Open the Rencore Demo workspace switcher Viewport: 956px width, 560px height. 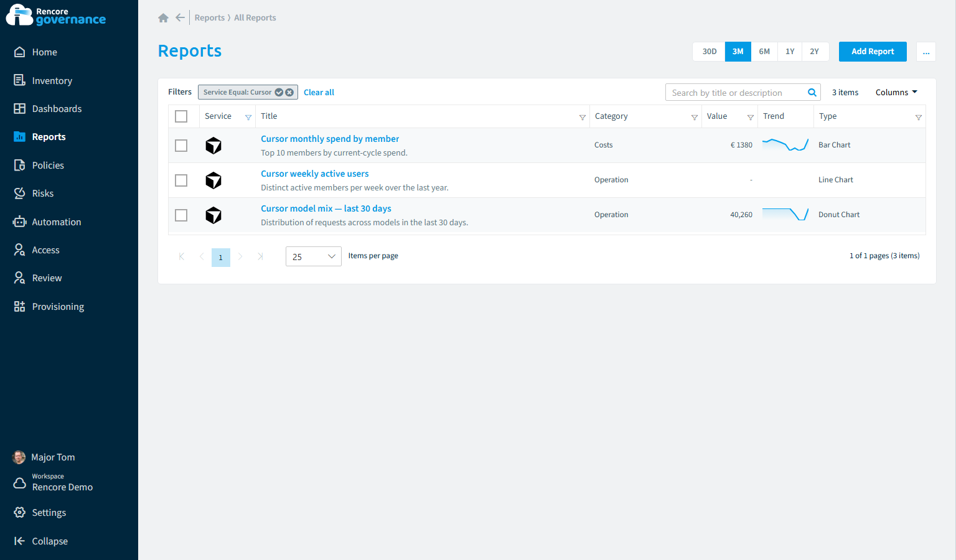[x=62, y=482]
